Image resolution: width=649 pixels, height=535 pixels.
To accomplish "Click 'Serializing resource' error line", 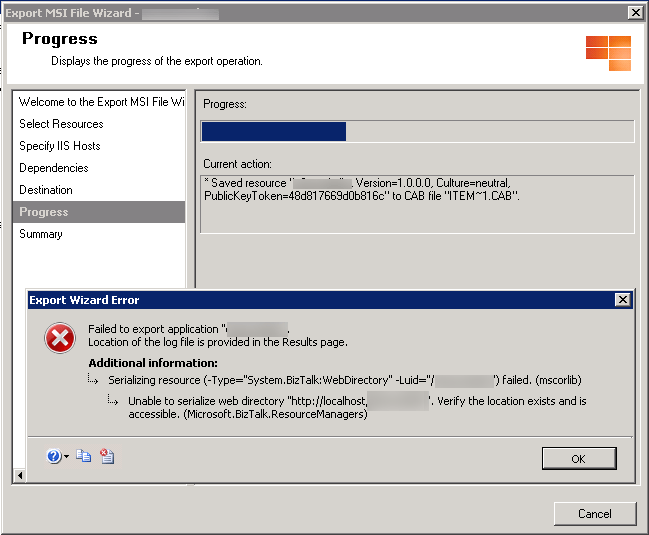I will (x=344, y=380).
